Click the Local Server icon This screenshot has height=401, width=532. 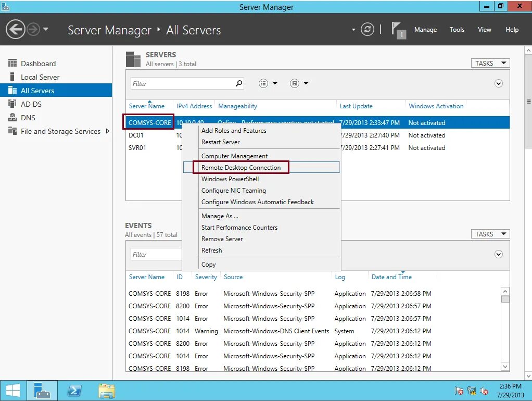pyautogui.click(x=12, y=77)
